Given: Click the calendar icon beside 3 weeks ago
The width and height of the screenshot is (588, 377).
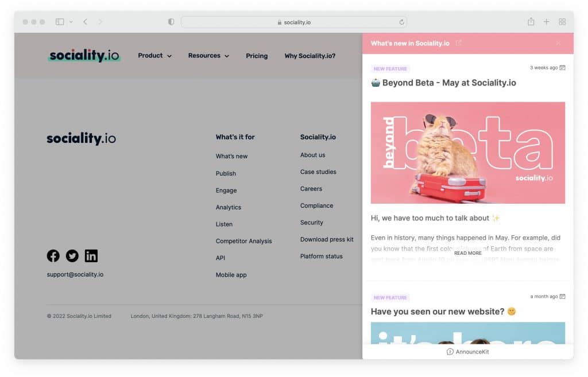Looking at the screenshot, I should (562, 68).
